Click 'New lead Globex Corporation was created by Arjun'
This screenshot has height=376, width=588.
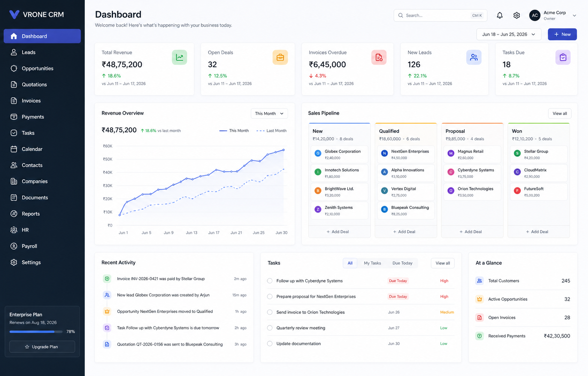(163, 295)
